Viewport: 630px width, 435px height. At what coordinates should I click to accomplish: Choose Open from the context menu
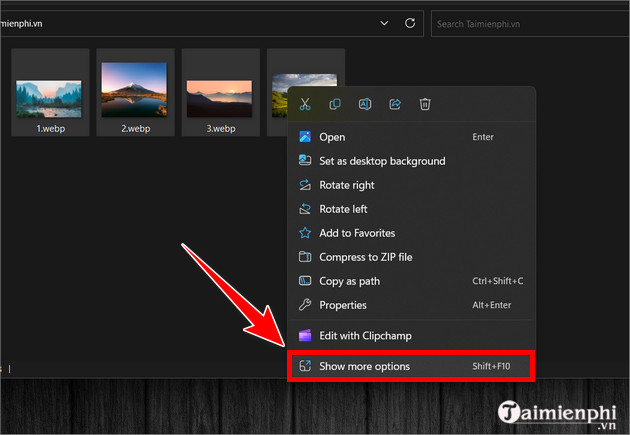(x=413, y=137)
